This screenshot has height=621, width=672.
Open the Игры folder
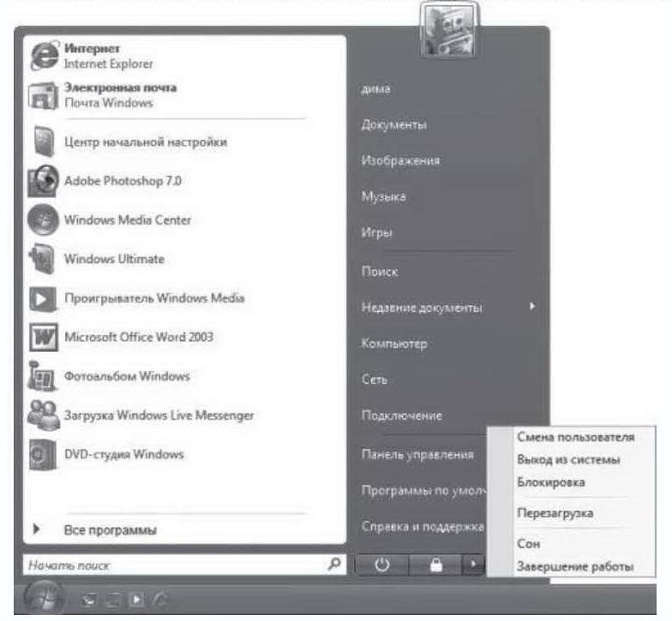pyautogui.click(x=377, y=233)
